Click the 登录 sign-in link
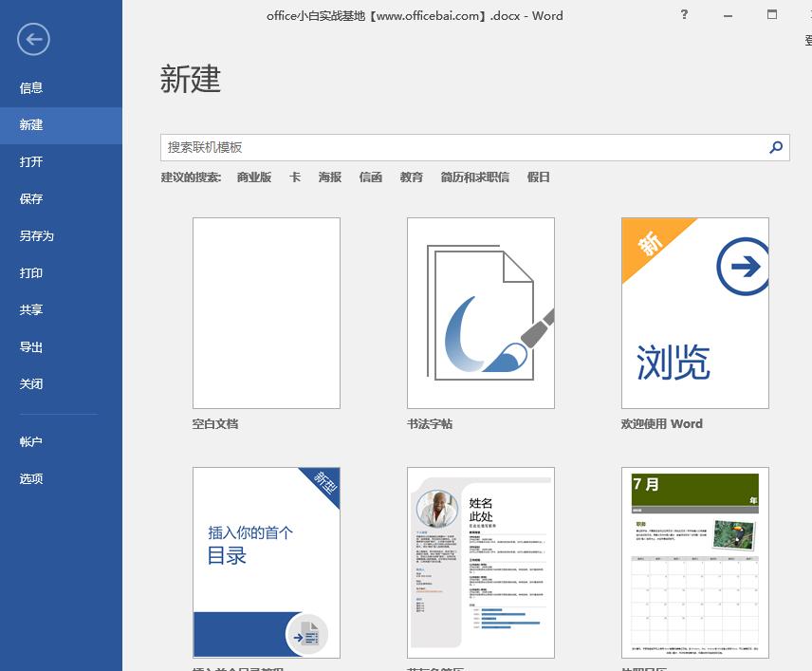812x671 pixels. click(807, 40)
